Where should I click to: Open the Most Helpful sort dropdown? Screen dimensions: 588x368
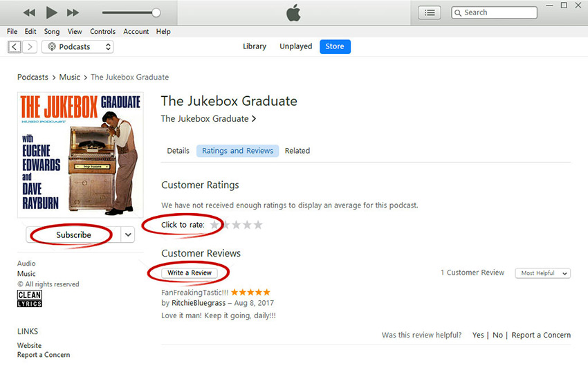[x=542, y=273]
